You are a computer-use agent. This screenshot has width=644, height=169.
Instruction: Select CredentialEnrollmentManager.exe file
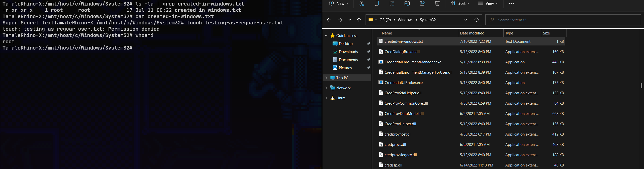pos(471,62)
